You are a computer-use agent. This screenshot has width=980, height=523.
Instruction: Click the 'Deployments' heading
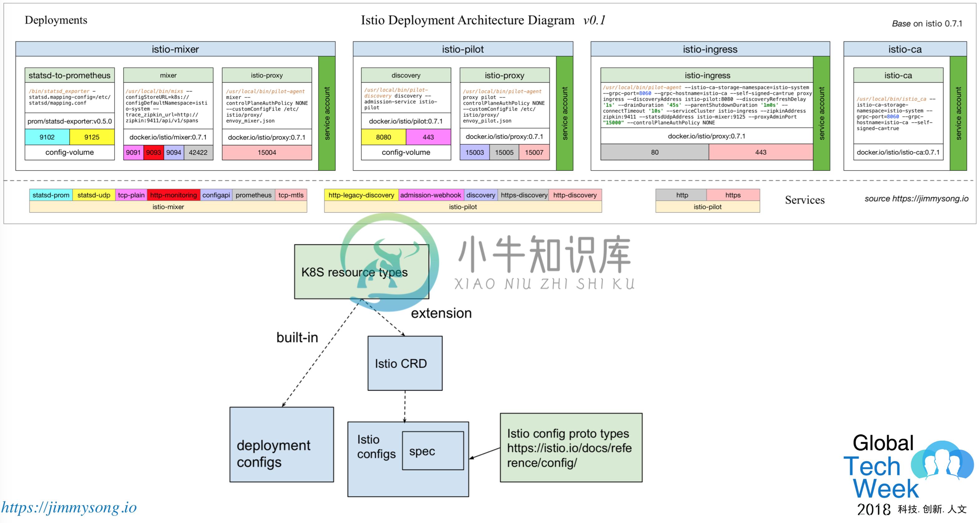click(x=56, y=20)
